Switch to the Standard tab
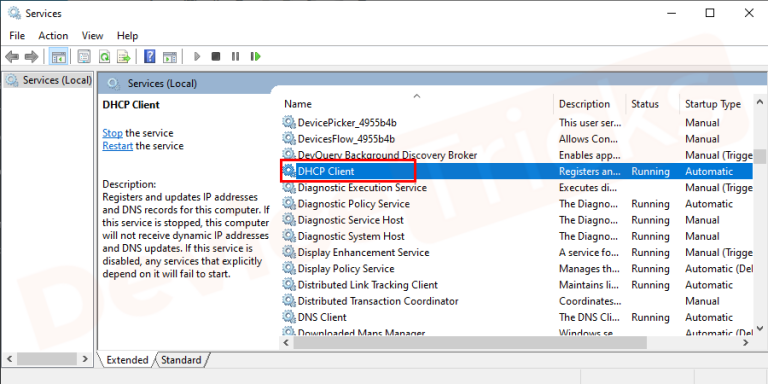Viewport: 768px width, 384px height. click(181, 360)
